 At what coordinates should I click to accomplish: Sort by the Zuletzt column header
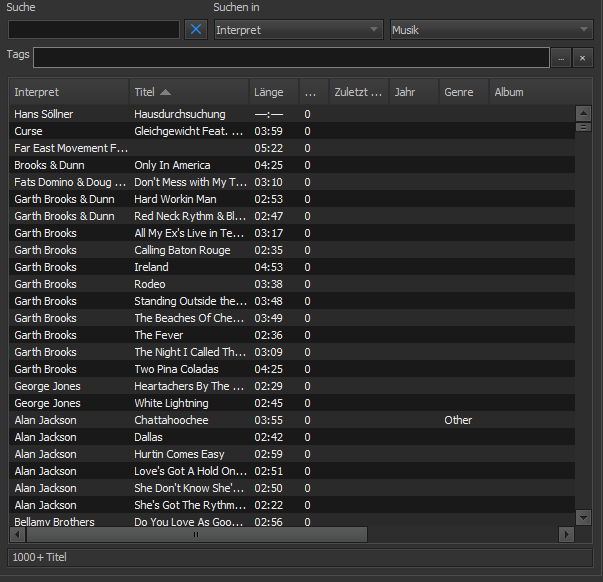[x=359, y=92]
